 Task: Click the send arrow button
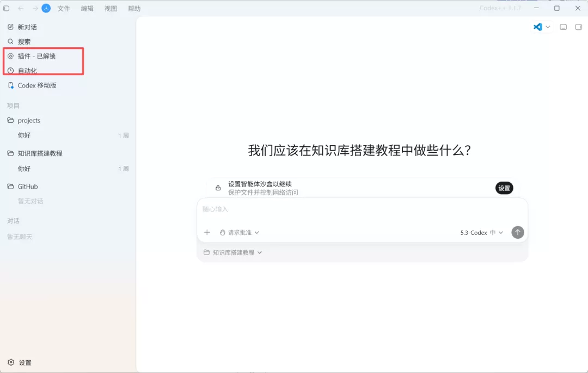point(518,232)
